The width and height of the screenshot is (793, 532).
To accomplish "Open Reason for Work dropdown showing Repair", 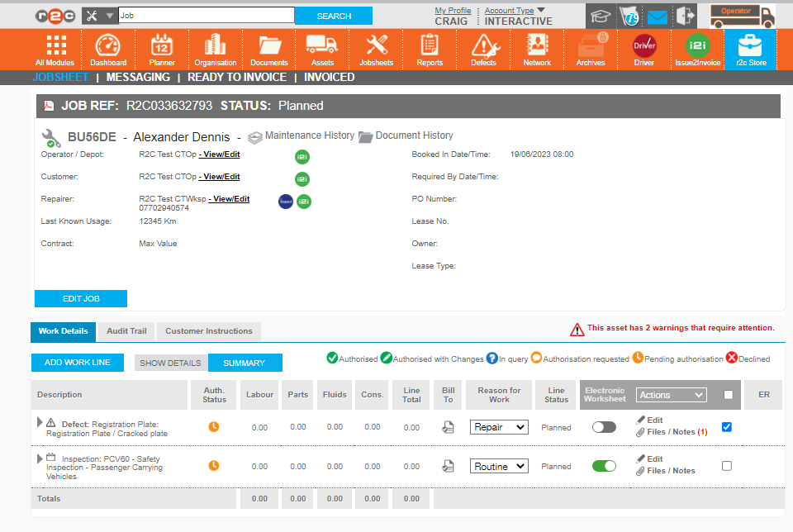I will click(x=499, y=427).
